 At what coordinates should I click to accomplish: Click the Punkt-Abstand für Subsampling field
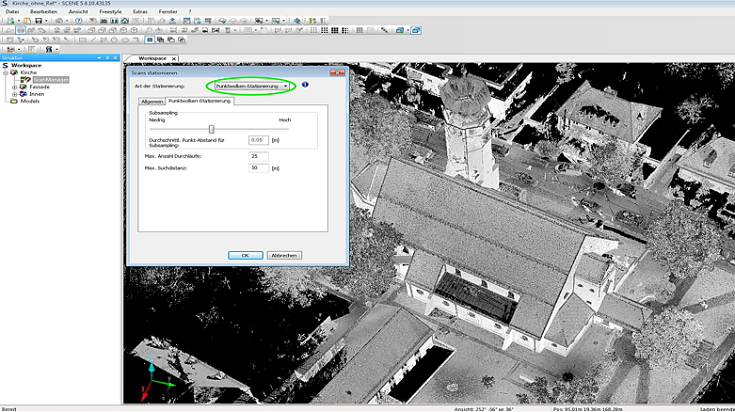(258, 140)
